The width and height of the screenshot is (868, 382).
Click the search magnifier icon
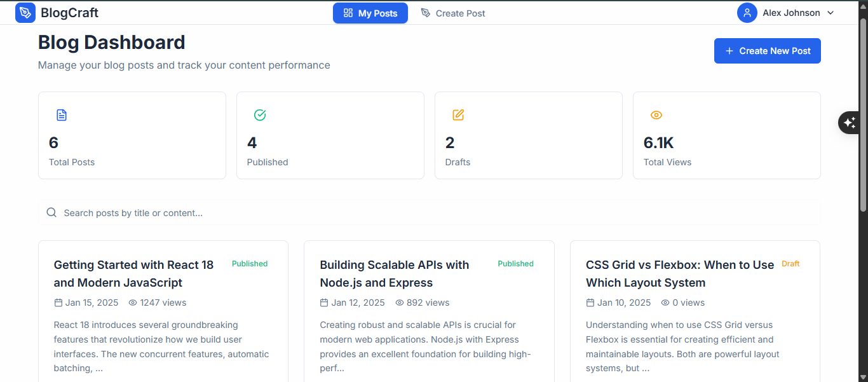[x=51, y=213]
